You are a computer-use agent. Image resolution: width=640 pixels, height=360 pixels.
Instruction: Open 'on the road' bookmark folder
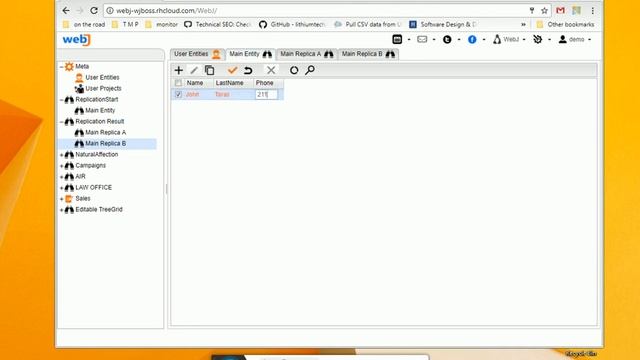(84, 24)
